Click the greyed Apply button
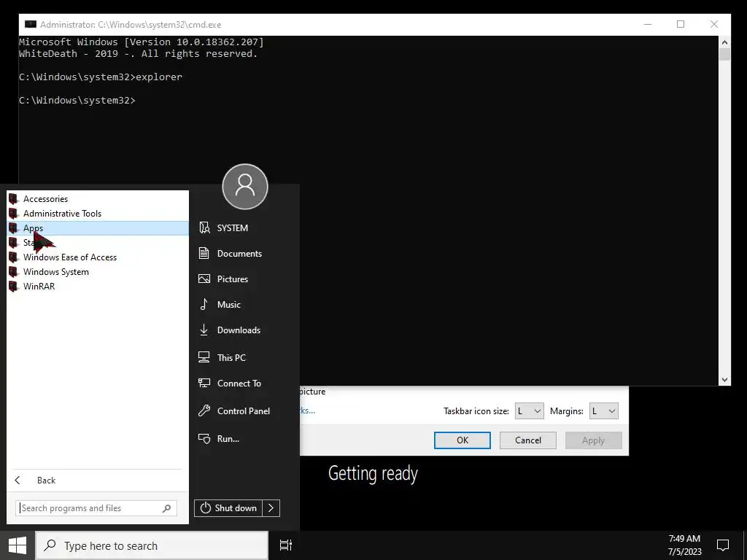 click(593, 440)
